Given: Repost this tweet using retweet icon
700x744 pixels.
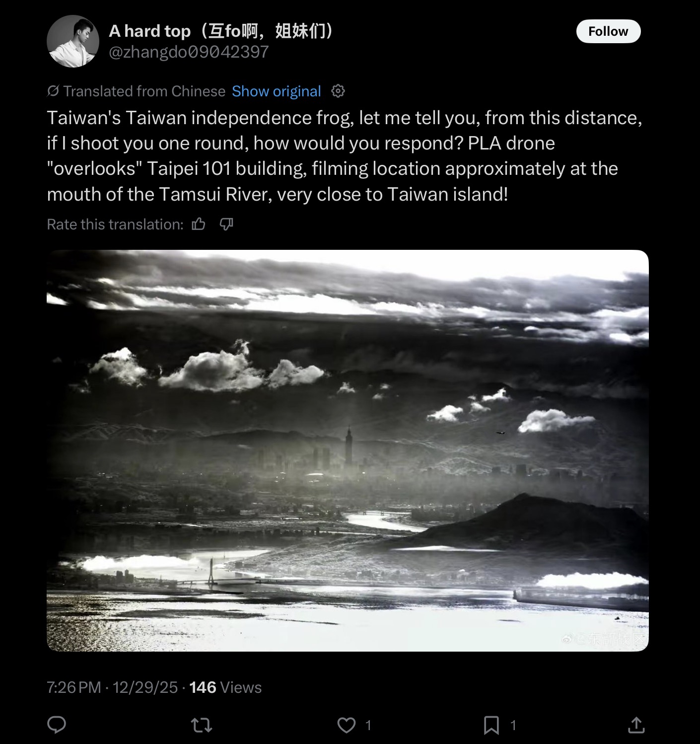Looking at the screenshot, I should 202,726.
